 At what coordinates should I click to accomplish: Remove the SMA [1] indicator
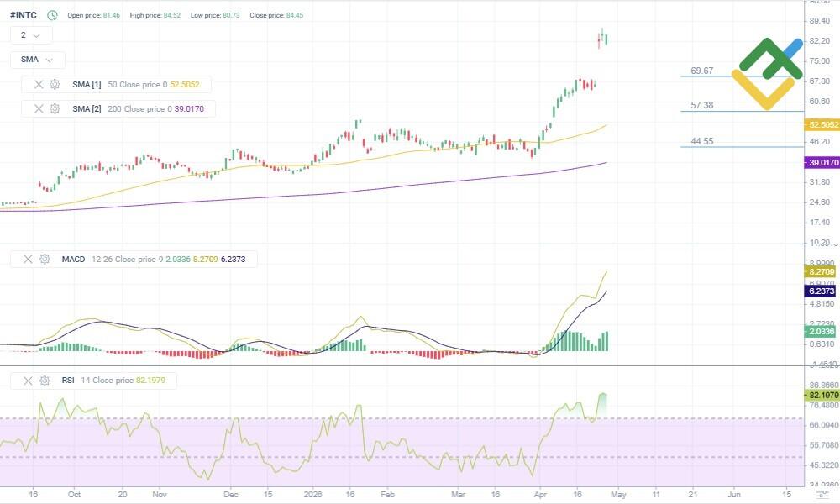(39, 84)
